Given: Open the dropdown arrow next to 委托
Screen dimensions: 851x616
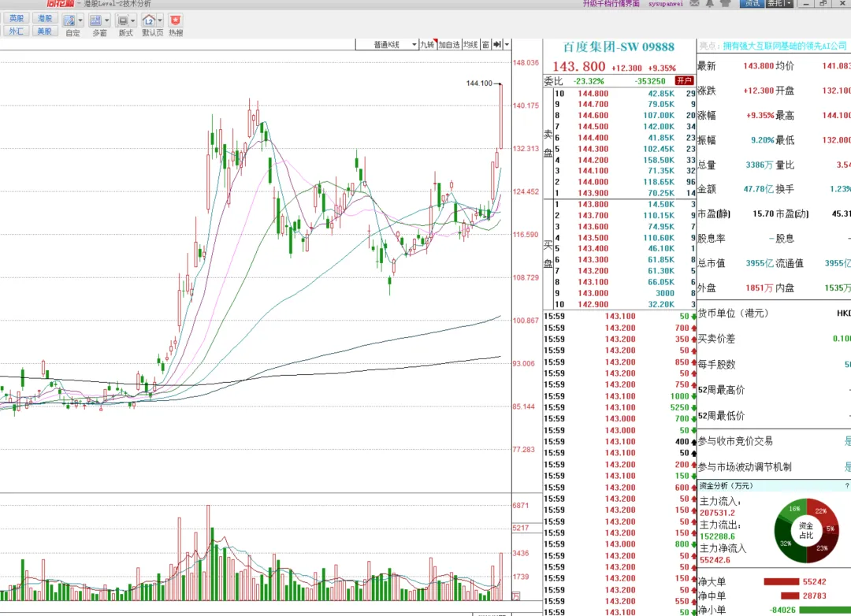Looking at the screenshot, I should coord(790,4).
